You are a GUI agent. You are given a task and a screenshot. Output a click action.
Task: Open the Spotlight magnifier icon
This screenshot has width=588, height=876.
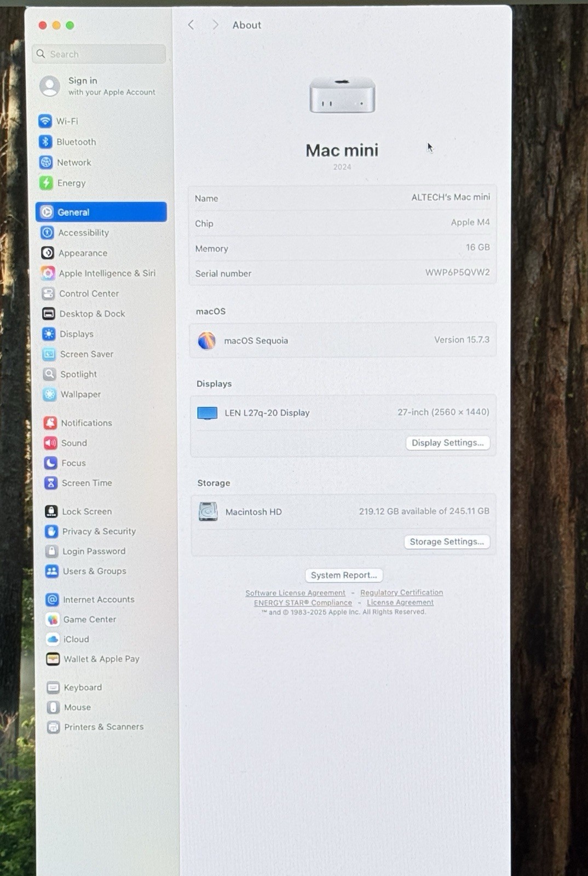click(49, 374)
